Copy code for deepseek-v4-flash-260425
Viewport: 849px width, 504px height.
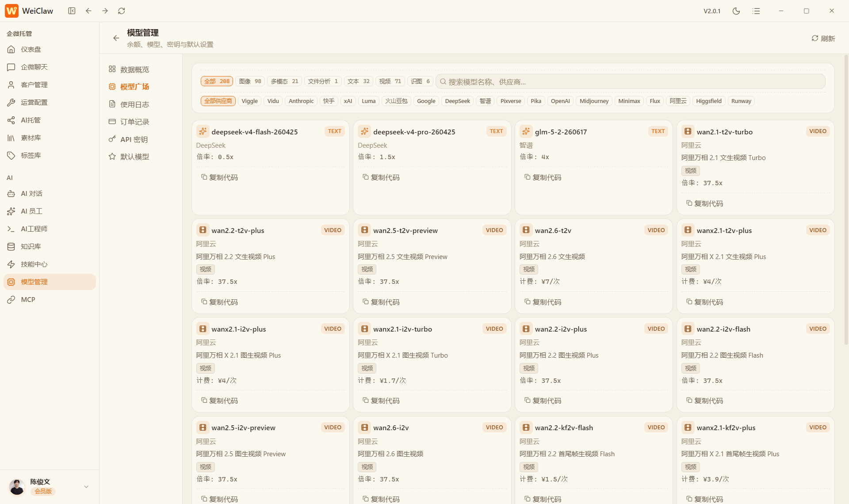tap(219, 177)
